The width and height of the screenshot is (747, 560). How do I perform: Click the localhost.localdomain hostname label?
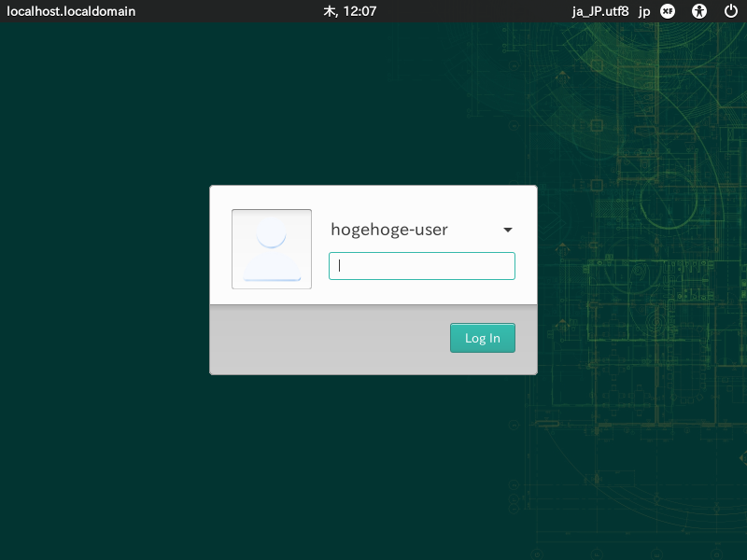pos(71,11)
